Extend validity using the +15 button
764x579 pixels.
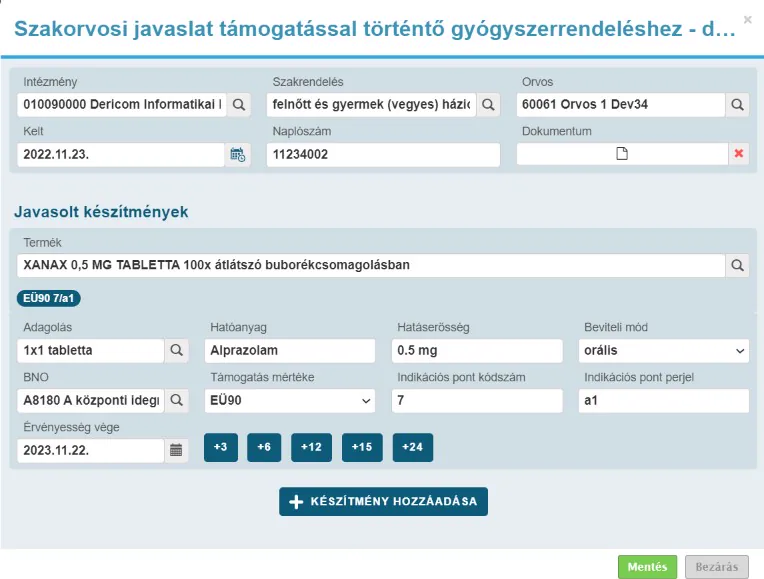(x=362, y=447)
